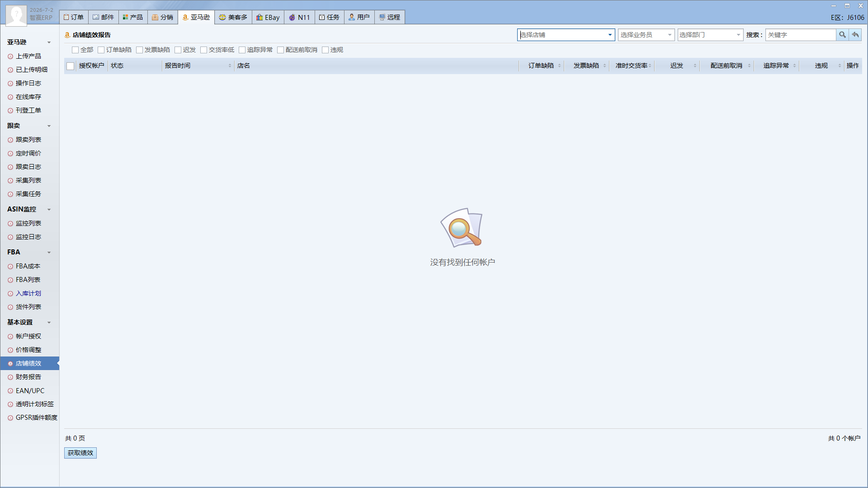Toggle the table header select-all checkbox
The width and height of the screenshot is (868, 488).
(71, 66)
